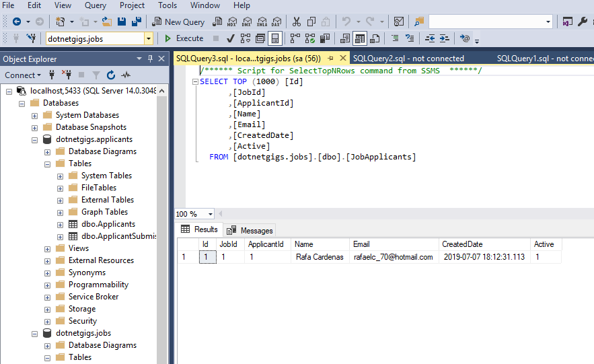Image resolution: width=594 pixels, height=364 pixels.
Task: Click the New Query button
Action: 178,22
